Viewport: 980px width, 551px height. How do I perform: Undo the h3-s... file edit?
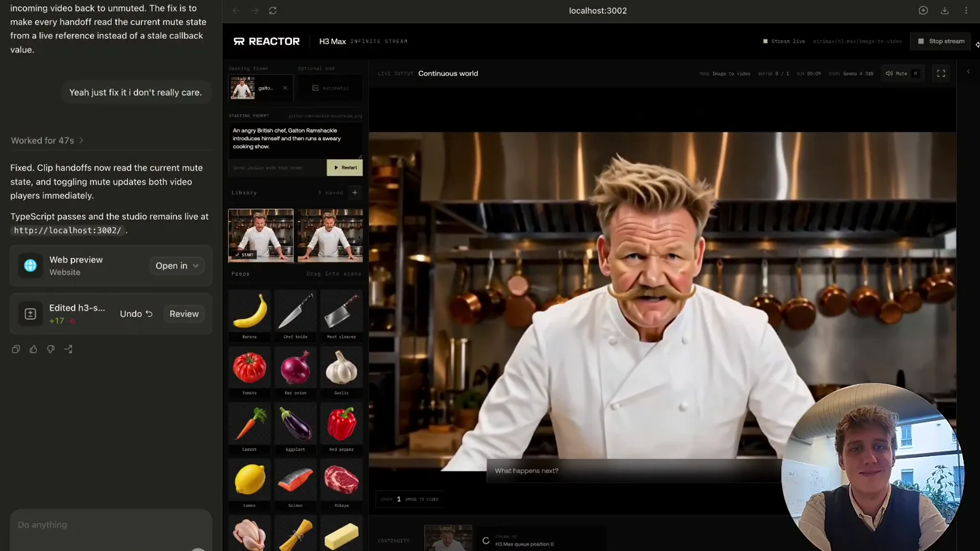(136, 314)
